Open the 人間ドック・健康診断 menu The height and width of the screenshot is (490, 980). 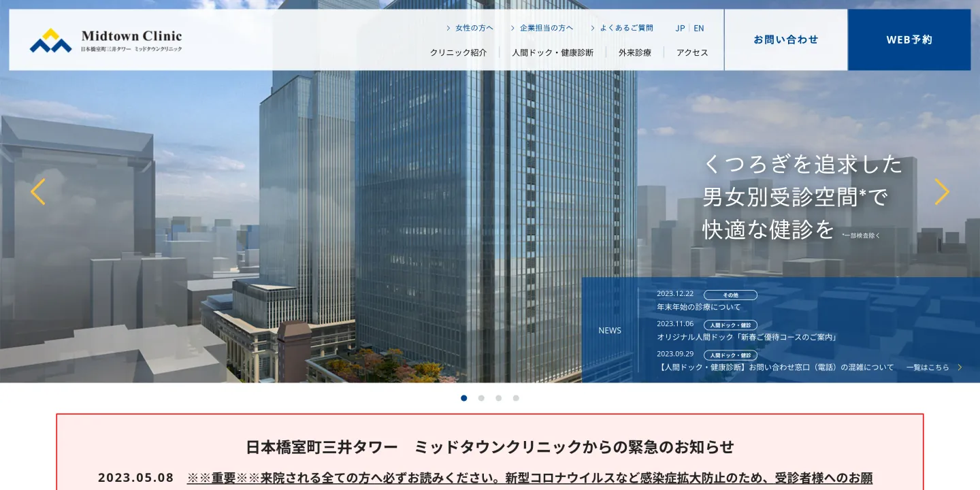(553, 52)
